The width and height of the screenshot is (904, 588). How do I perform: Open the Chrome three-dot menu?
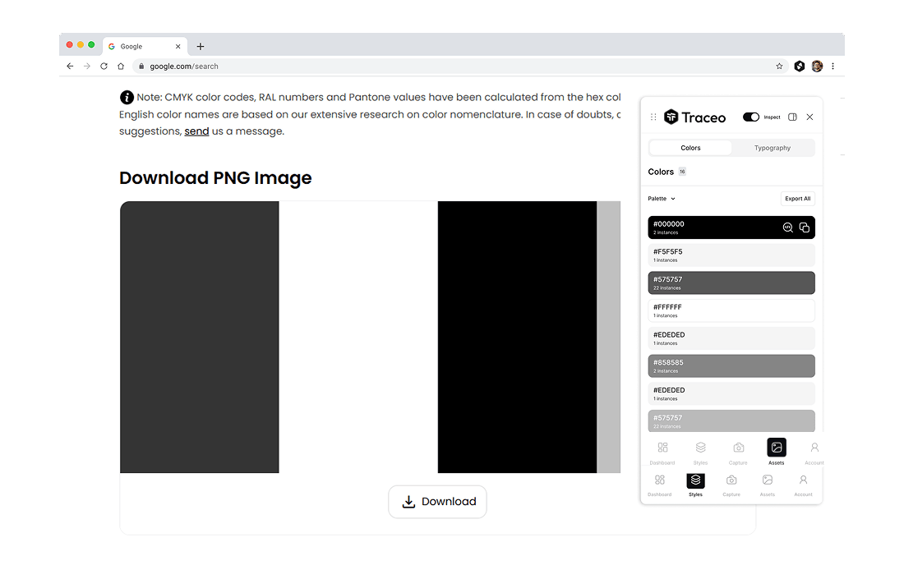(x=833, y=67)
